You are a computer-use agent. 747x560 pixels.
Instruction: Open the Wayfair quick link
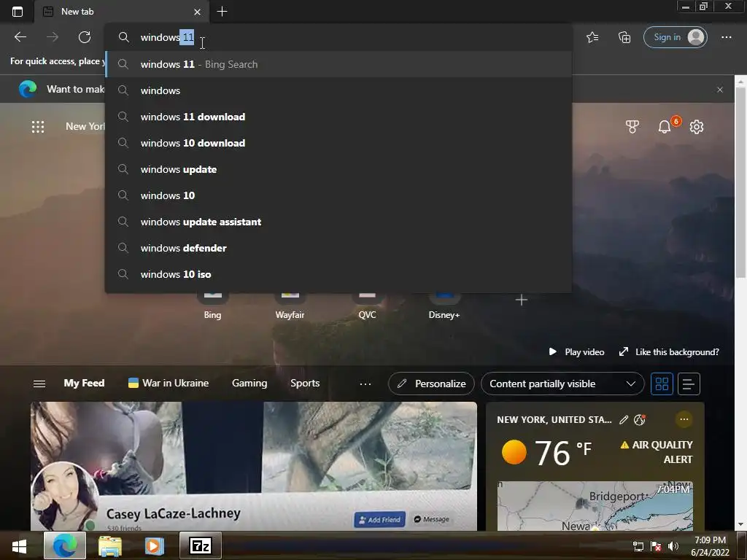tap(290, 306)
